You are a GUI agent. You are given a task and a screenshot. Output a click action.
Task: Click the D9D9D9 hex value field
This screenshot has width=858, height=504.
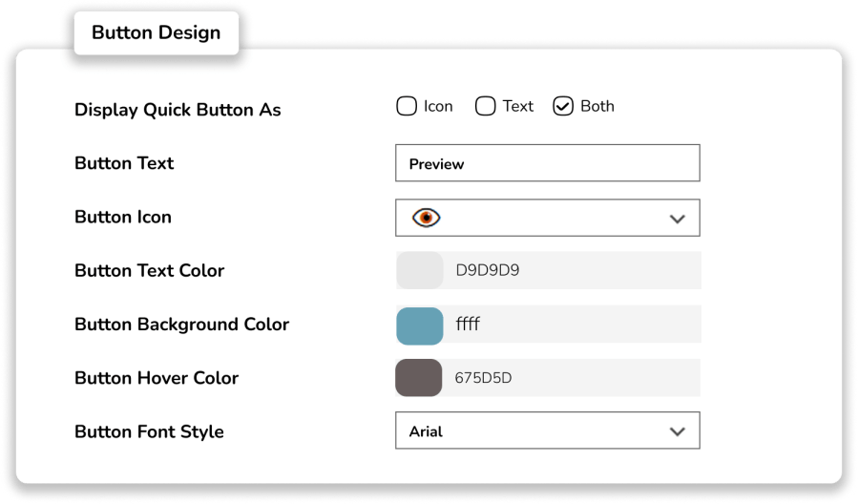(573, 270)
